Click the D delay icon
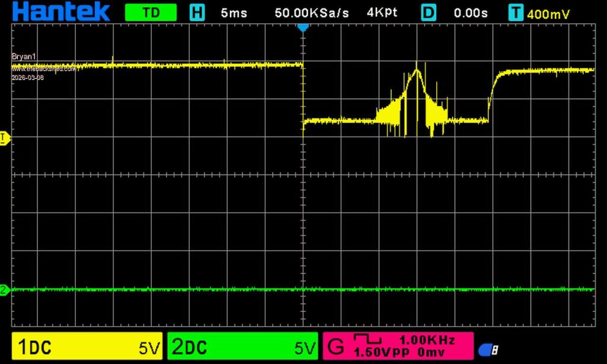This screenshot has width=607, height=364. tap(428, 12)
